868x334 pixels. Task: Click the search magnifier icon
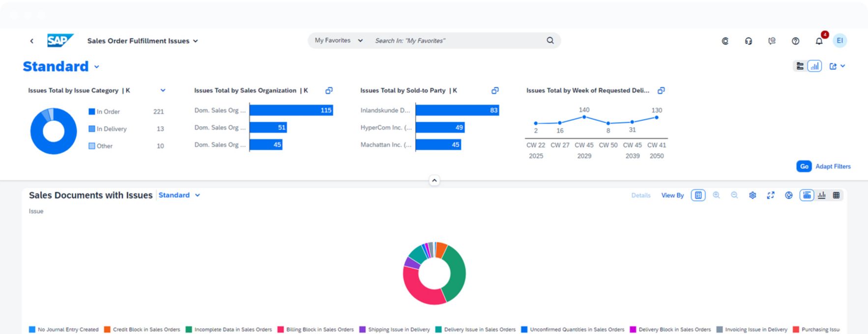click(x=550, y=41)
